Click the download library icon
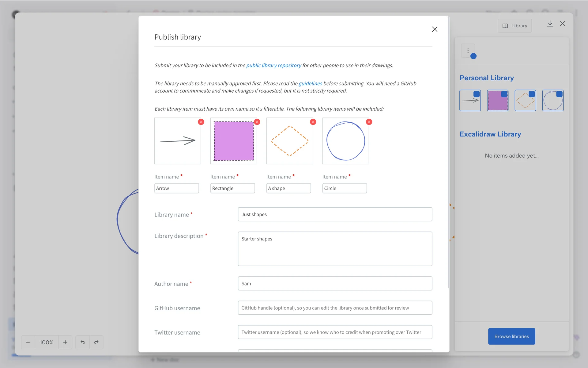Viewport: 588px width, 368px height. 550,24
